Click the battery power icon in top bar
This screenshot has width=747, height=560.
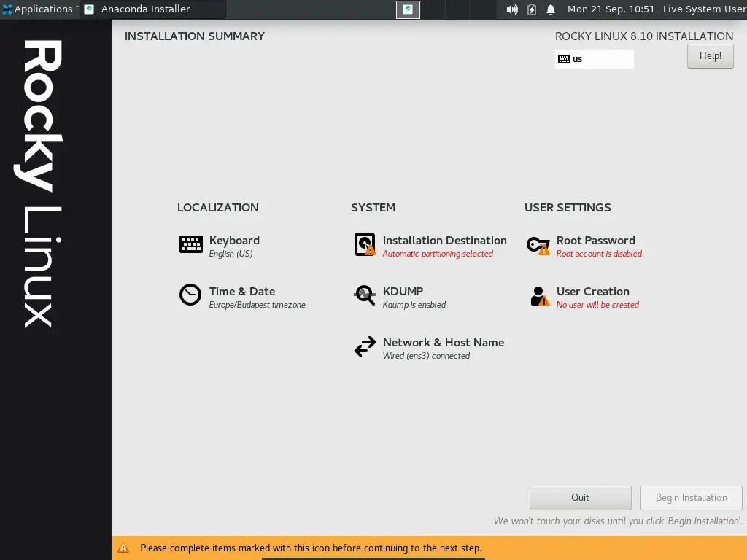coord(532,9)
